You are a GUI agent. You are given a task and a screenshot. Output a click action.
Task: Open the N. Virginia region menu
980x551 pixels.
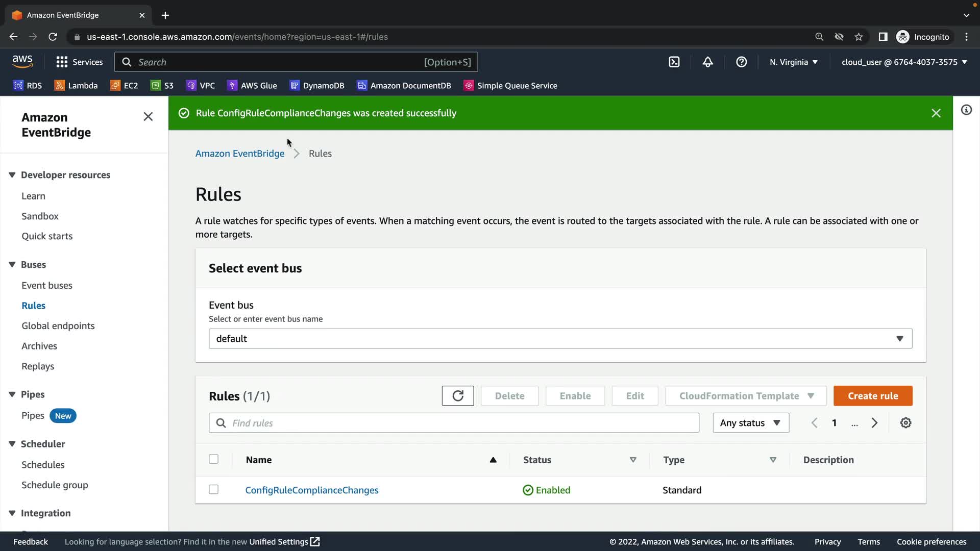793,62
